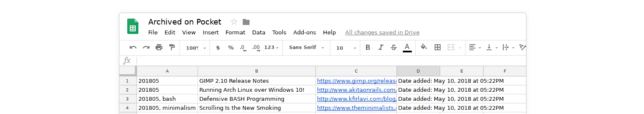Open the 123 more formats dropdown
Image resolution: width=644 pixels, height=114 pixels.
[x=271, y=47]
